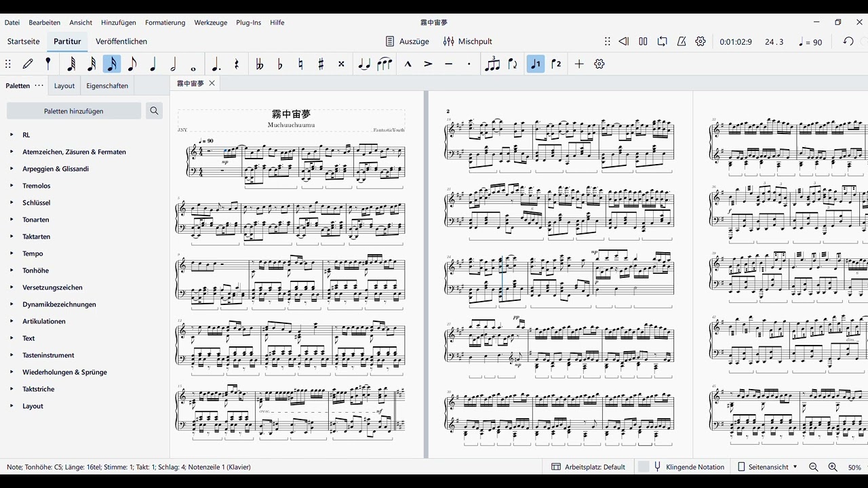Apply double sharp accidental
868x488 pixels.
tap(341, 64)
